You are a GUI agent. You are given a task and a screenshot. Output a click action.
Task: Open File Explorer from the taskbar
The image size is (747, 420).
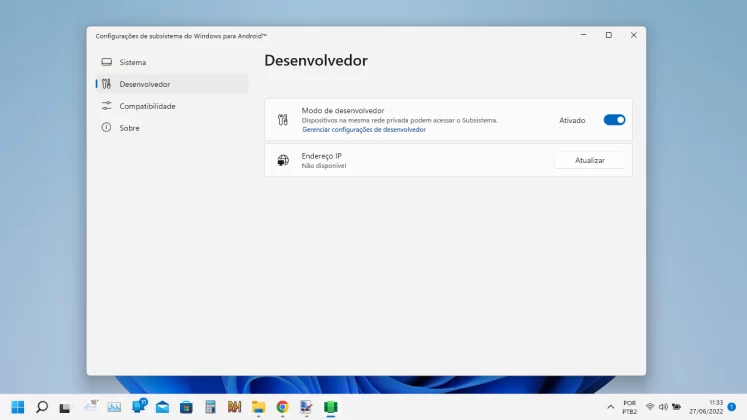[258, 407]
